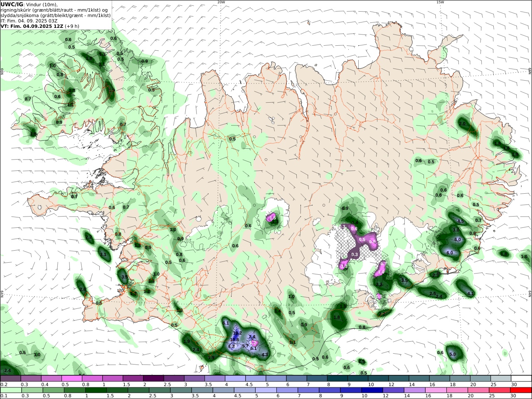
Task: Select the 0.4 label in the upper legend row
Action: coord(44,384)
